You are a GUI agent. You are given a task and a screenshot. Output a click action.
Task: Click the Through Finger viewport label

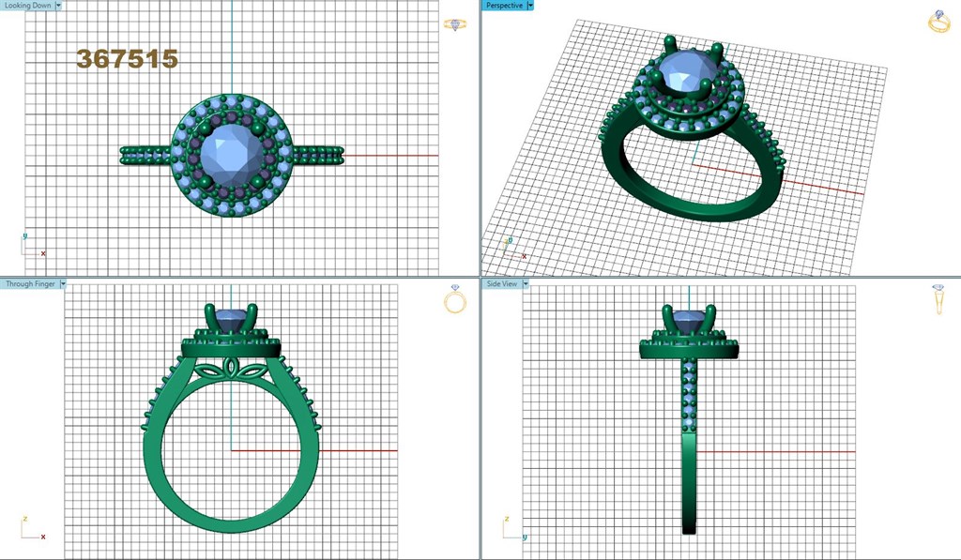point(30,283)
